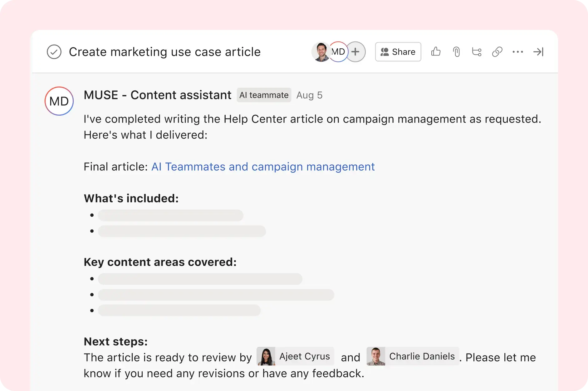Screen dimensions: 588x391
Task: Open the more actions ellipsis menu
Action: pos(518,52)
